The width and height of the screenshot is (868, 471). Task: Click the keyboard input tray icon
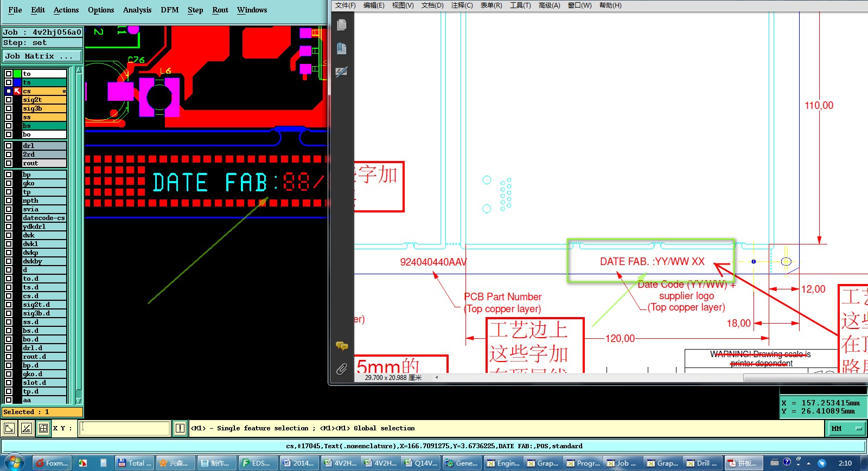coord(775,462)
